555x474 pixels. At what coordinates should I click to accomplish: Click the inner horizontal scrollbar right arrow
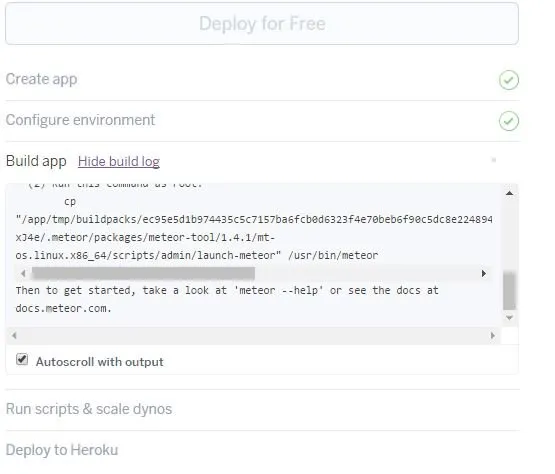point(484,273)
